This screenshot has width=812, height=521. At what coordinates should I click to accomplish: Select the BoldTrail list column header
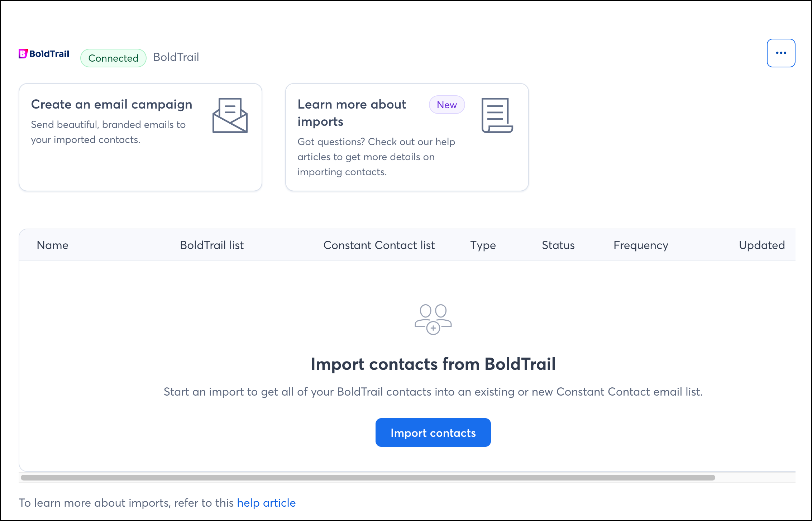click(x=211, y=245)
